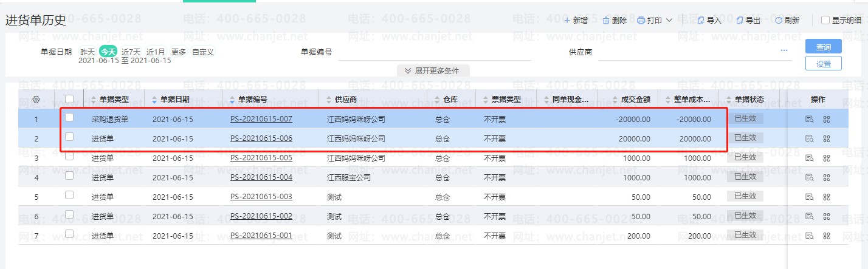Check the box for row PS-20210615-005

[x=69, y=156]
